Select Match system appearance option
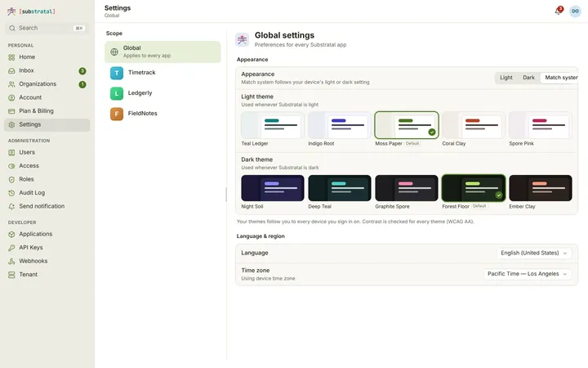The image size is (588, 368). tap(560, 78)
